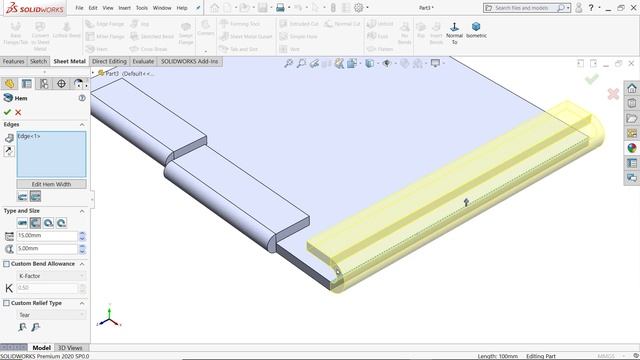This screenshot has height=360, width=640.
Task: Click the first relief ratio icon under Tear
Action: click(22, 327)
